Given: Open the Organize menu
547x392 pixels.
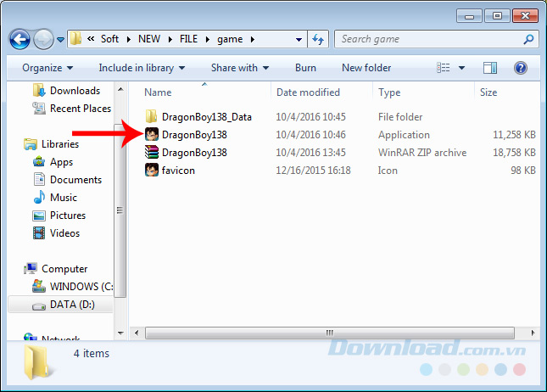Looking at the screenshot, I should (x=47, y=68).
